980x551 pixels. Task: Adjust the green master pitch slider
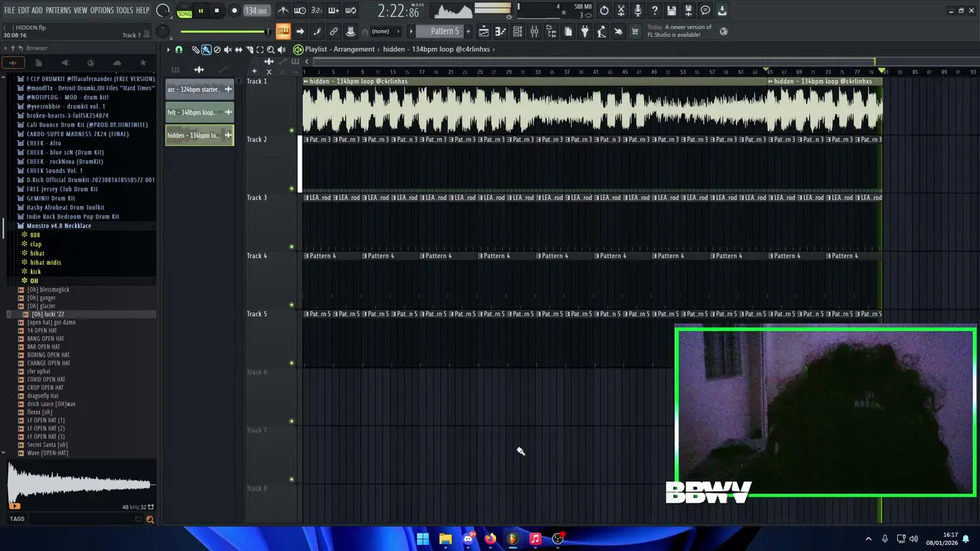click(224, 31)
